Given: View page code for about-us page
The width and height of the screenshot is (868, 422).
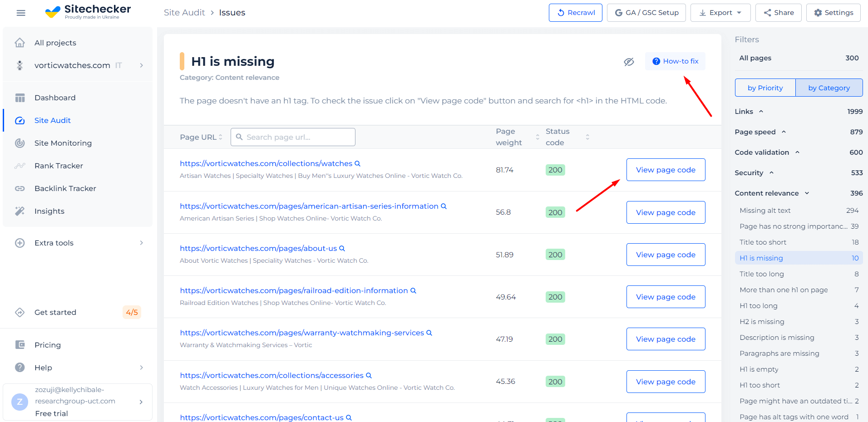Looking at the screenshot, I should 666,255.
